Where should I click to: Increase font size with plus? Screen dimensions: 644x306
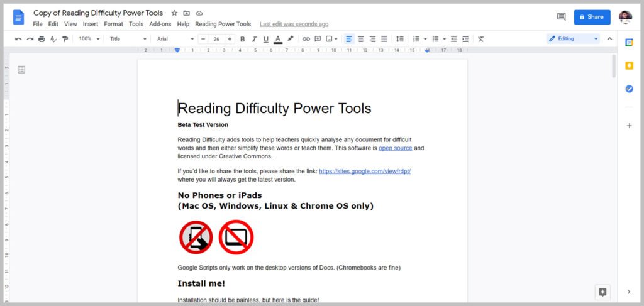pos(230,39)
